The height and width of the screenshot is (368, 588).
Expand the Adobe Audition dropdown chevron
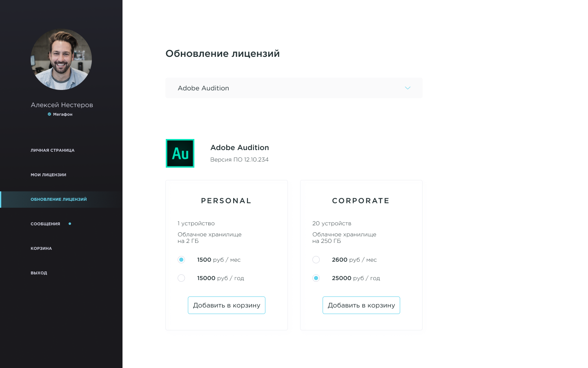pyautogui.click(x=408, y=88)
